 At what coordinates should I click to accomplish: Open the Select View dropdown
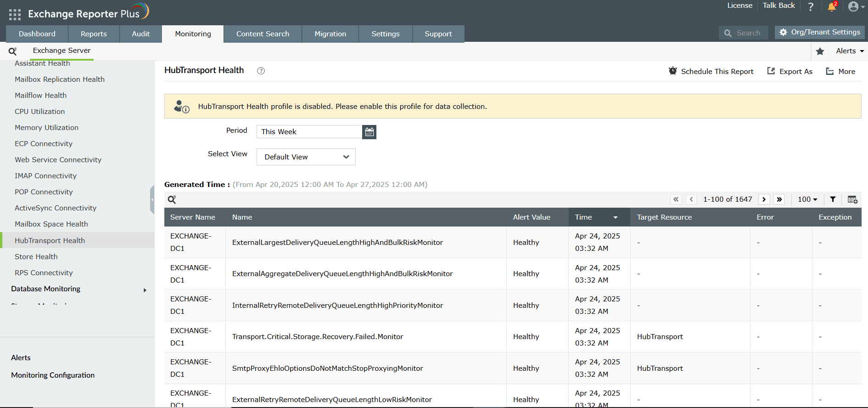(x=306, y=157)
